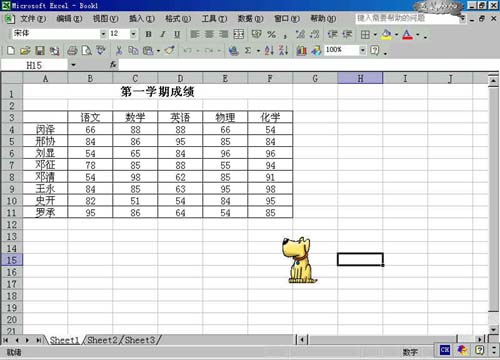500x360 pixels.
Task: Decrease cell indent
Action: (332, 34)
